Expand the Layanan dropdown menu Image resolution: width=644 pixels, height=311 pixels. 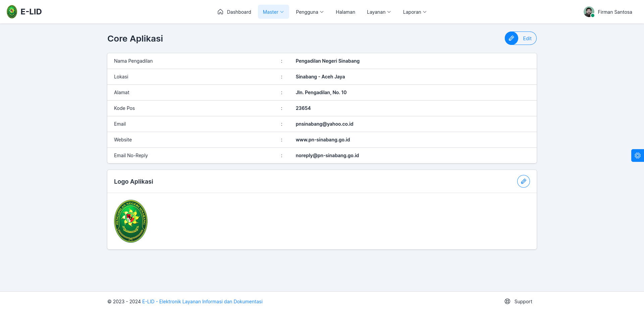[379, 12]
